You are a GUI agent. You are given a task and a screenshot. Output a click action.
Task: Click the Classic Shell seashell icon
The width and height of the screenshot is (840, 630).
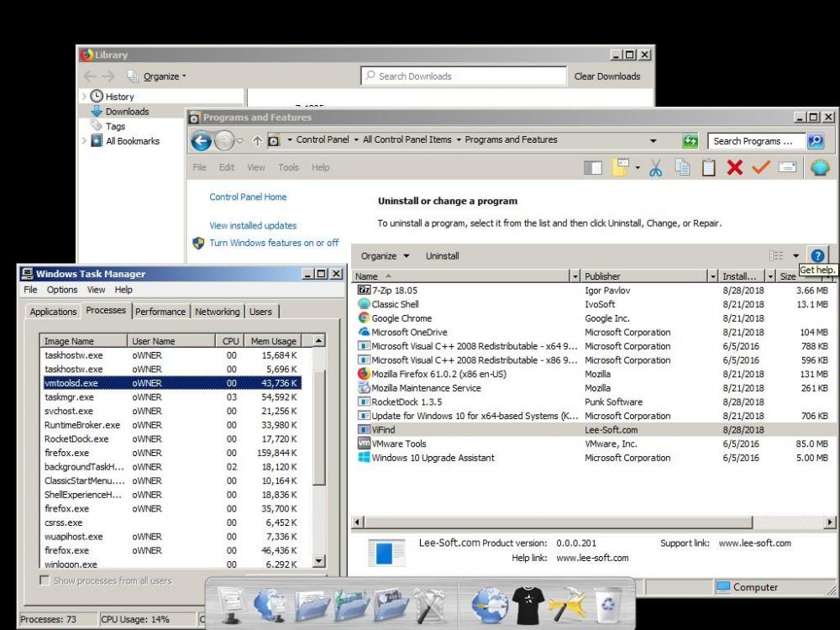tap(819, 168)
